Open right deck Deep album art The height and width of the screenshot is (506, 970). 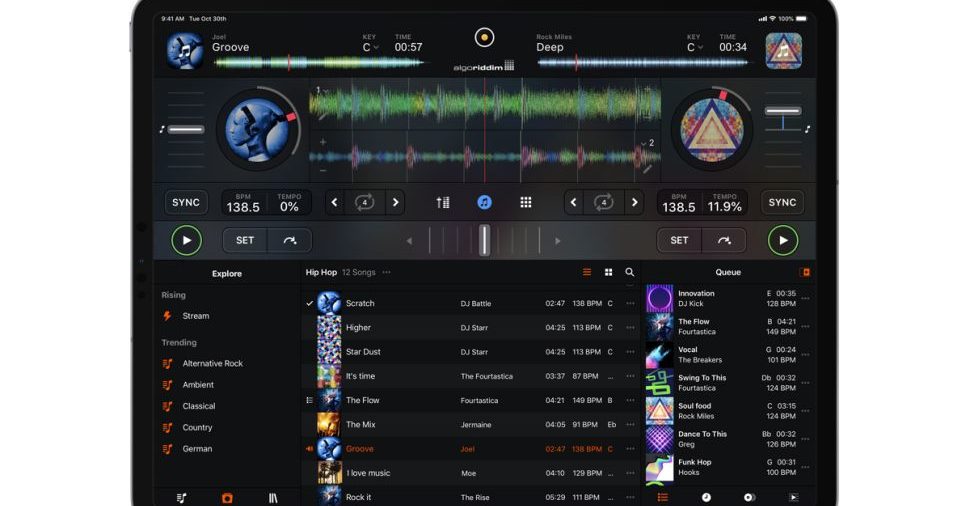(783, 51)
